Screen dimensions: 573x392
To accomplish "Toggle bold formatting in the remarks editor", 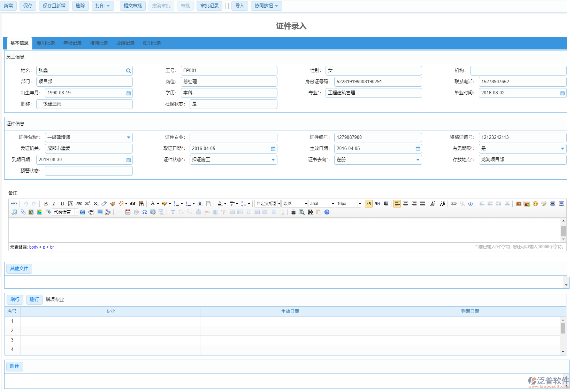I will (x=46, y=204).
